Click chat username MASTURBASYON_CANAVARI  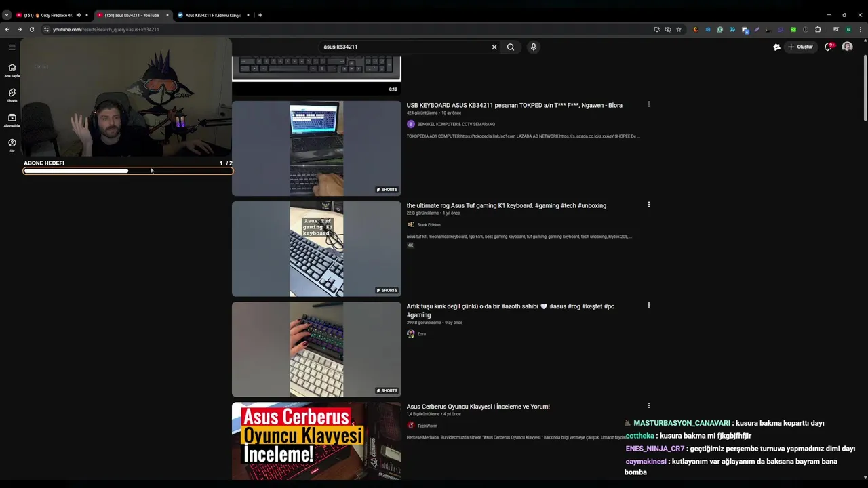(x=682, y=423)
